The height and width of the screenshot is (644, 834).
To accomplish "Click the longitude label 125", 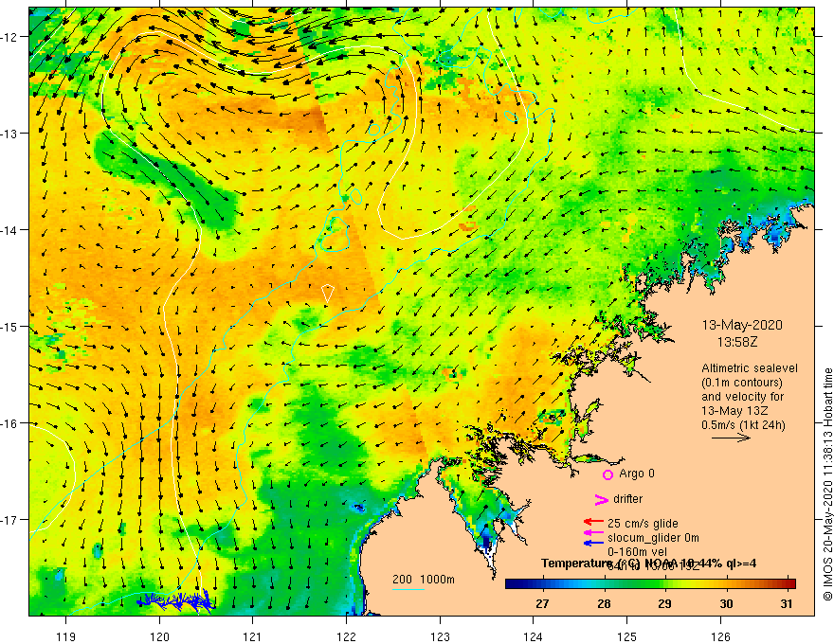I will (627, 636).
